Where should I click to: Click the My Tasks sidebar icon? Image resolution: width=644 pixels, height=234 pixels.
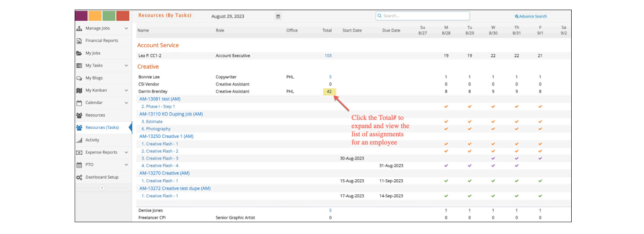coord(79,66)
